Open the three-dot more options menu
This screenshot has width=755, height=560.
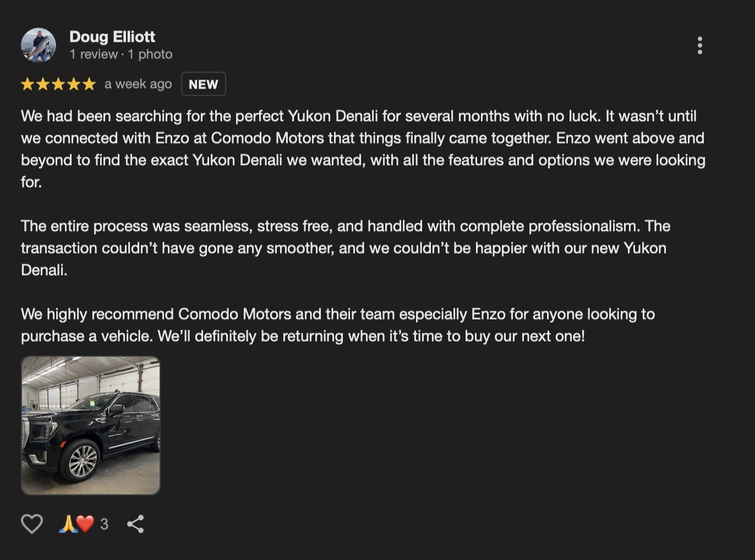pos(699,46)
